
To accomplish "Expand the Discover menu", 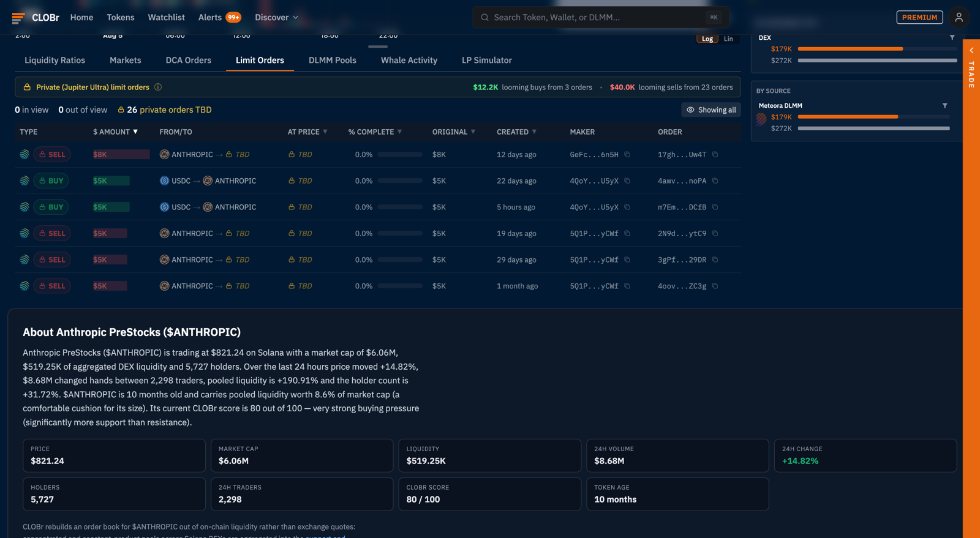I will tap(277, 17).
